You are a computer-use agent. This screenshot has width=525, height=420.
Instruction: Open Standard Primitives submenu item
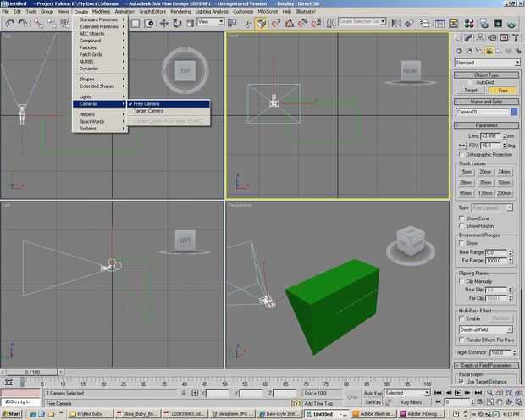pyautogui.click(x=100, y=19)
